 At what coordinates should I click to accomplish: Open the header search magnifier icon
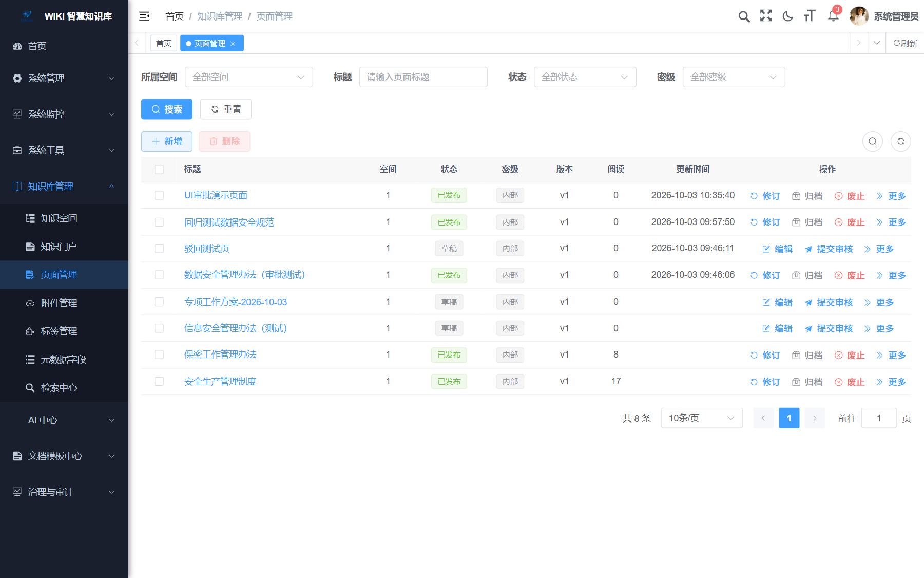744,16
